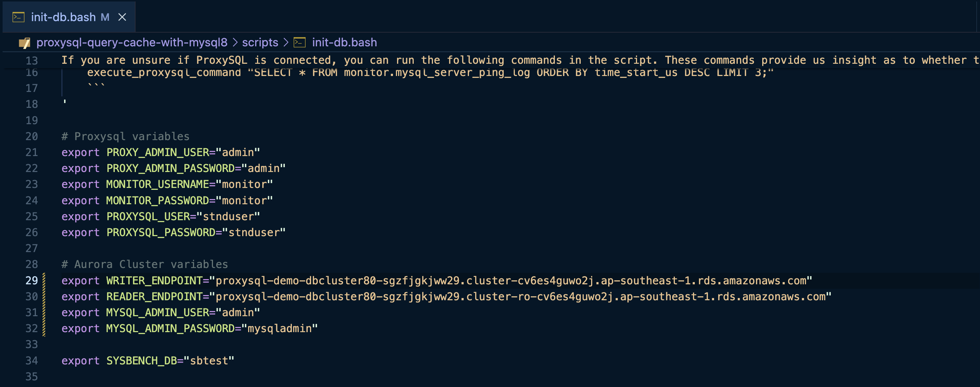Click the SYSBENCH_DB variable name

coord(141,360)
